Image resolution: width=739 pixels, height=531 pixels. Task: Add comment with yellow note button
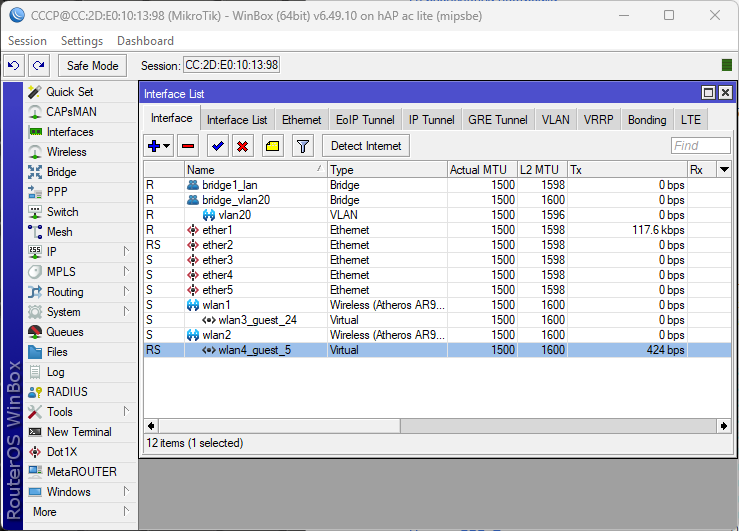coord(272,146)
